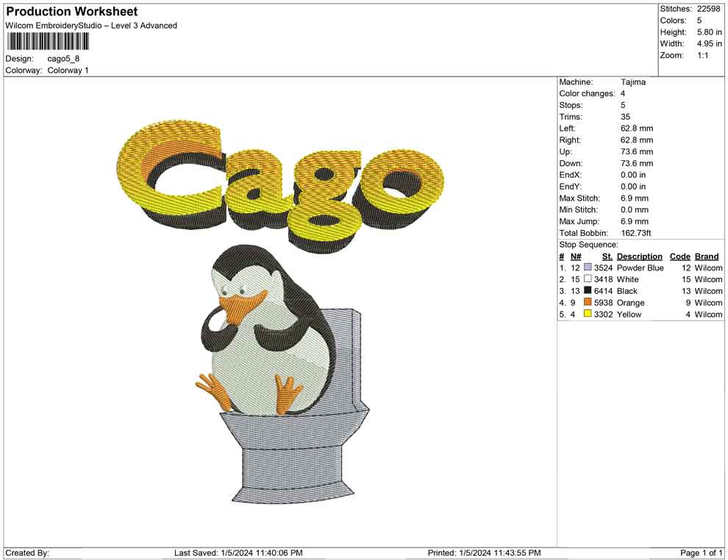Click the 'Colorway 1' value
The image size is (728, 560).
coord(68,71)
